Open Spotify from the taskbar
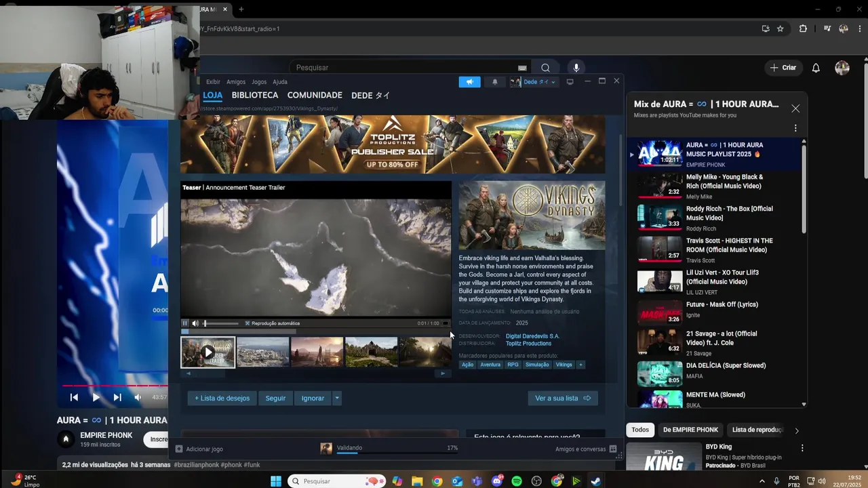The height and width of the screenshot is (488, 868). tap(517, 481)
